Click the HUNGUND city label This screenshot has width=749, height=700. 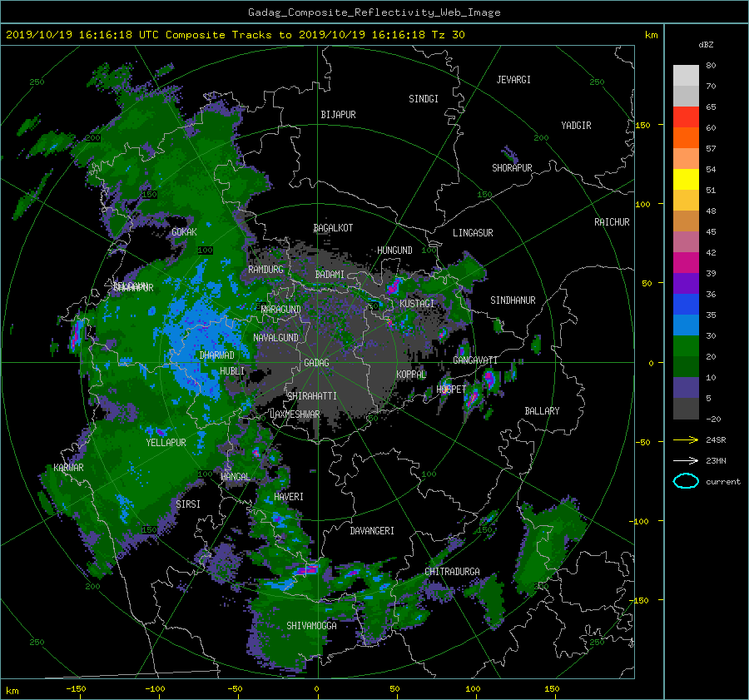(x=394, y=251)
